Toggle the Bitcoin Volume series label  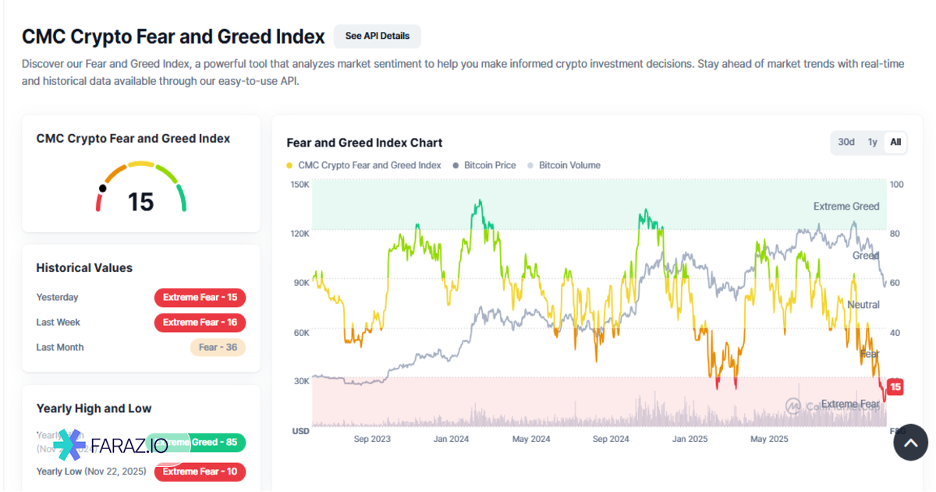tap(570, 165)
